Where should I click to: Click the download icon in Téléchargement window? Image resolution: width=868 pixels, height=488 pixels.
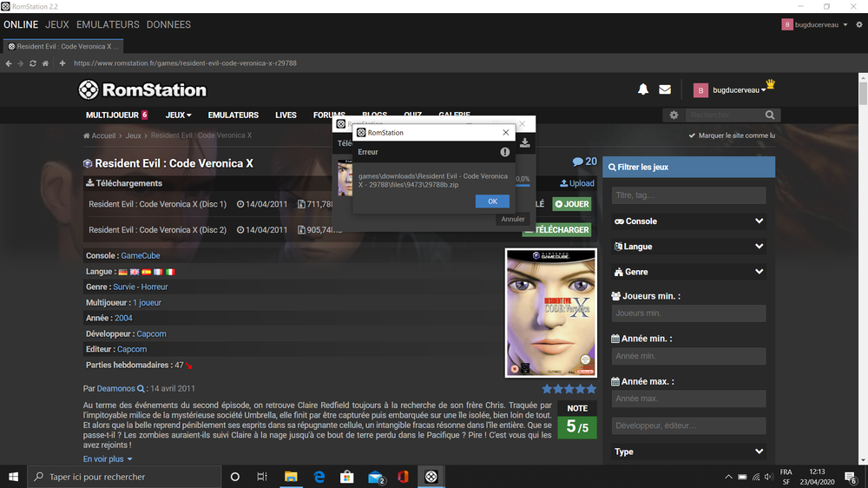tap(524, 143)
